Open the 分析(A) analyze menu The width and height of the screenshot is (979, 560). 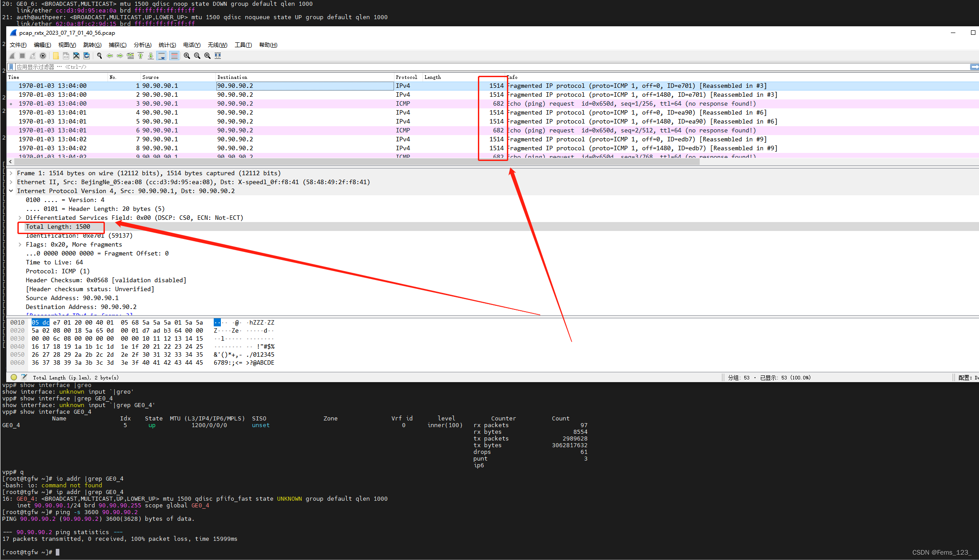point(142,45)
